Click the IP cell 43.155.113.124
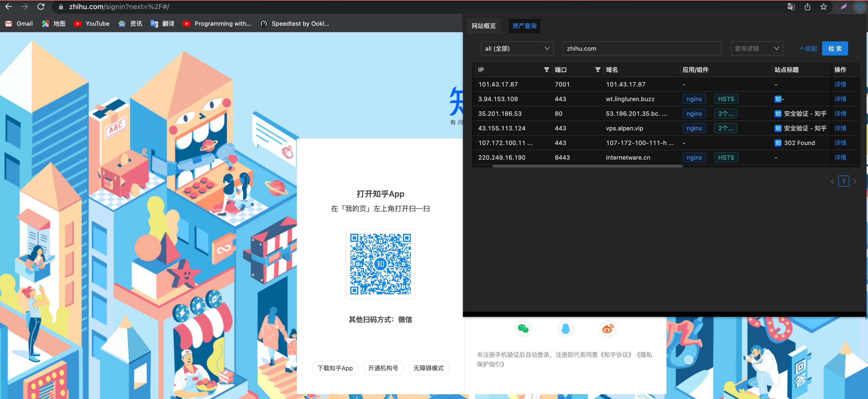The height and width of the screenshot is (399, 868). point(502,128)
